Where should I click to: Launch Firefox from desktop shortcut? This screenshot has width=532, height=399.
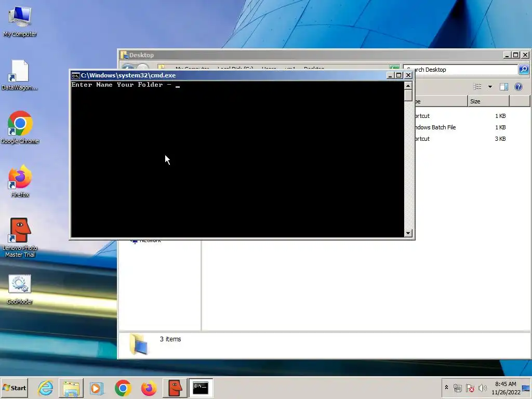click(x=20, y=181)
